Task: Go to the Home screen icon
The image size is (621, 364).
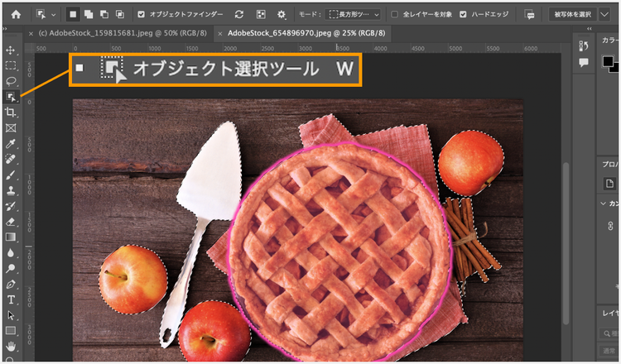Action: click(x=16, y=15)
